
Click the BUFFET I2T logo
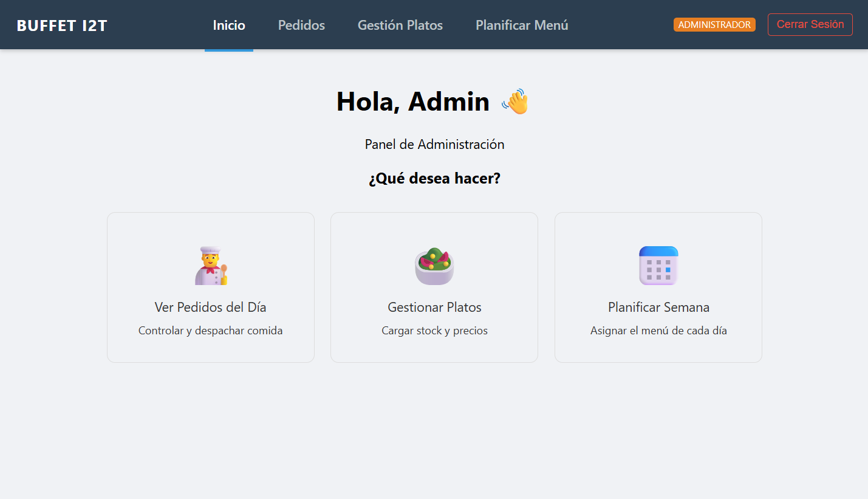tap(62, 26)
